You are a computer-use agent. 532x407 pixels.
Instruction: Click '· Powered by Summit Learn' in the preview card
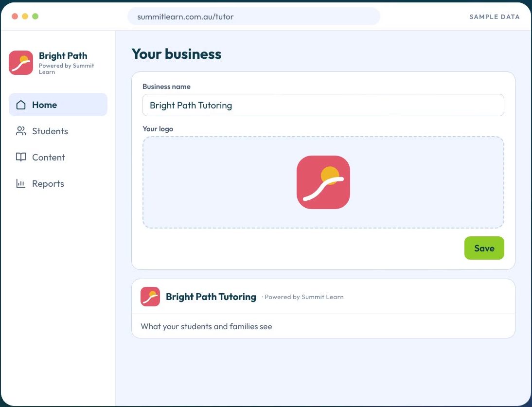[302, 297]
